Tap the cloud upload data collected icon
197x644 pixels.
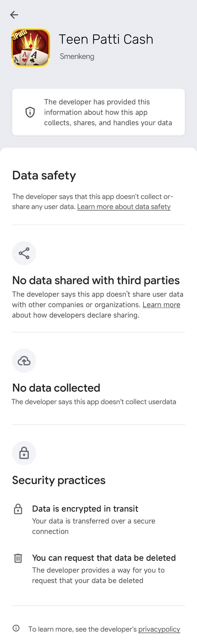click(24, 360)
